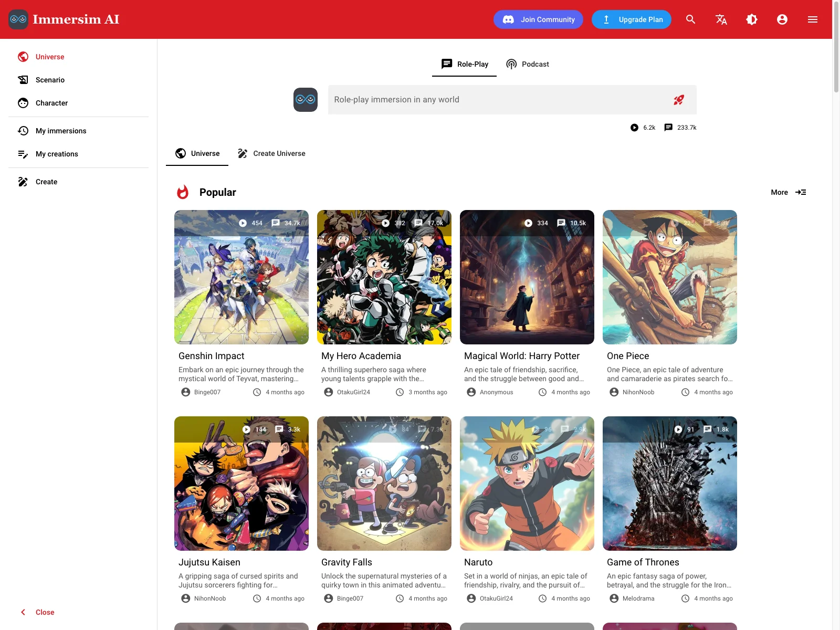Open the Create Universe tab
This screenshot has width=840, height=630.
(271, 153)
